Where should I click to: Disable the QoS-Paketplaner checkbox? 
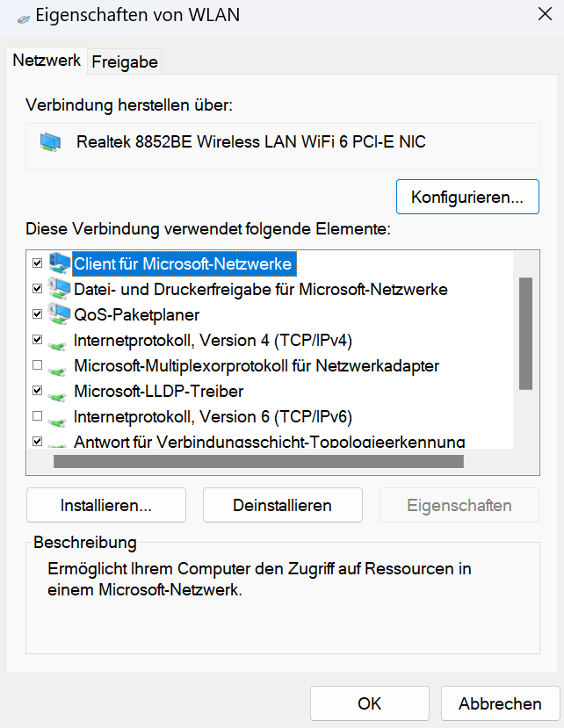tap(37, 314)
